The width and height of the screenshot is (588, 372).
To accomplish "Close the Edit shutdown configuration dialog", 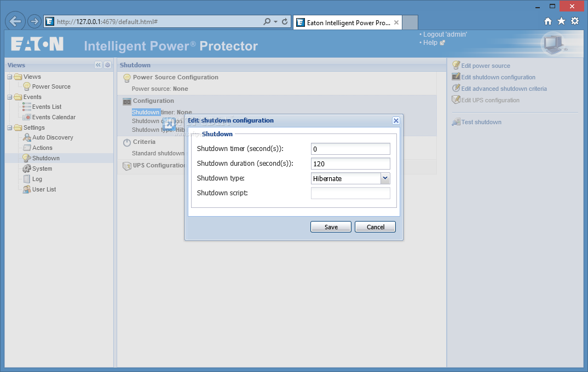I will pos(396,121).
